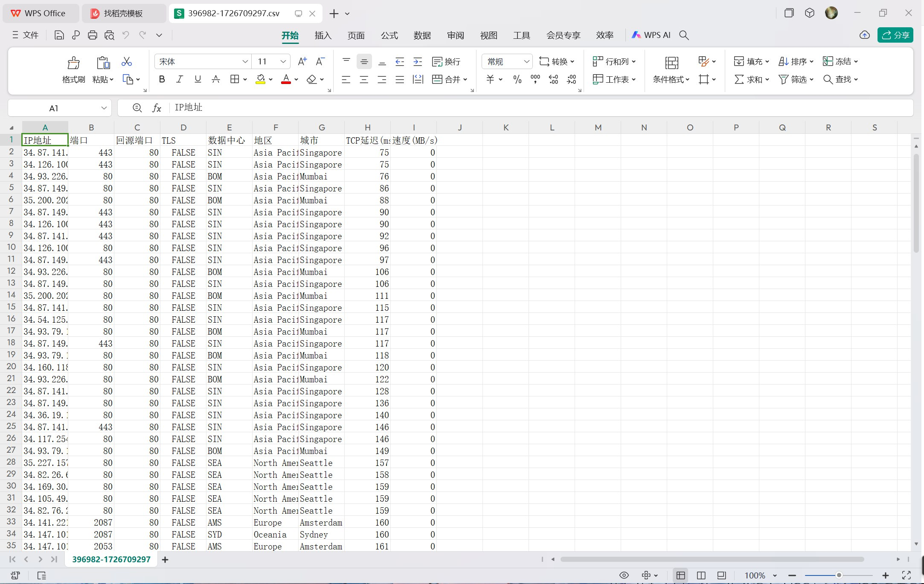
Task: Open the Print preview icon
Action: (x=109, y=35)
